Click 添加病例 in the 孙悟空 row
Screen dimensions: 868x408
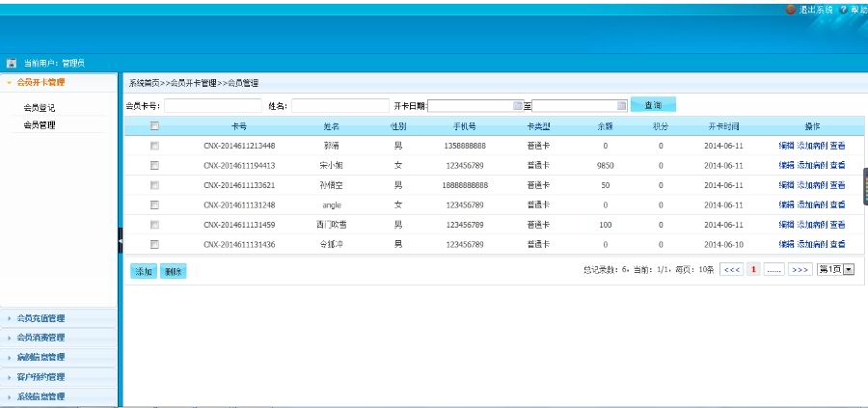(x=812, y=185)
